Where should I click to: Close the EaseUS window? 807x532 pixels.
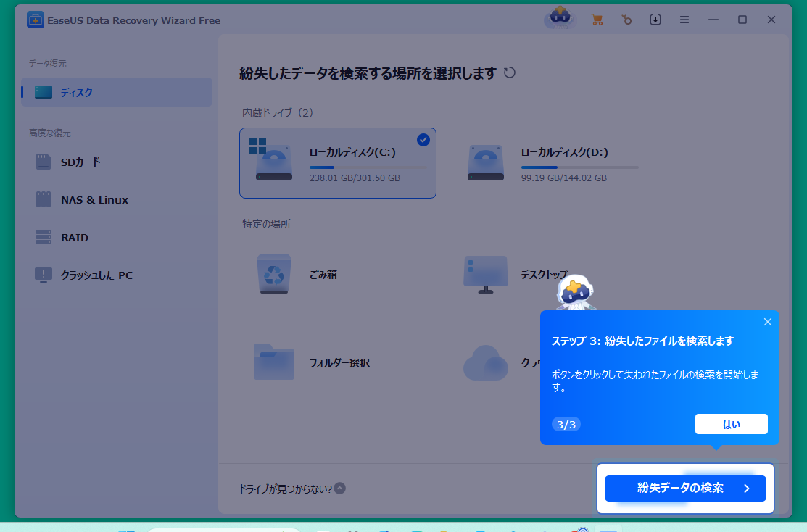pyautogui.click(x=771, y=20)
